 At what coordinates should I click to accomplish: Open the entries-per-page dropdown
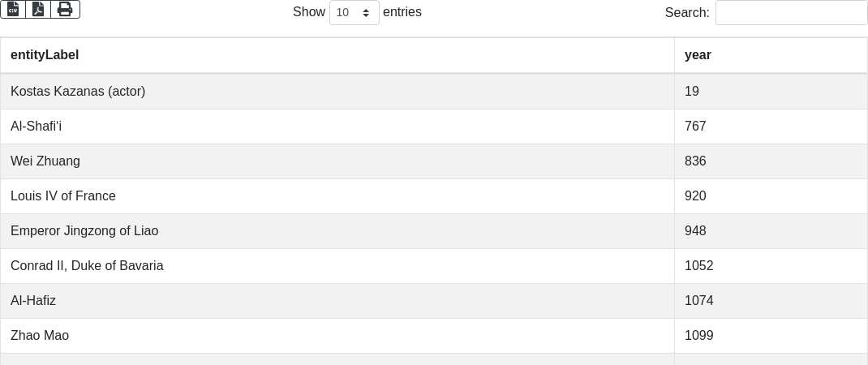click(x=354, y=13)
